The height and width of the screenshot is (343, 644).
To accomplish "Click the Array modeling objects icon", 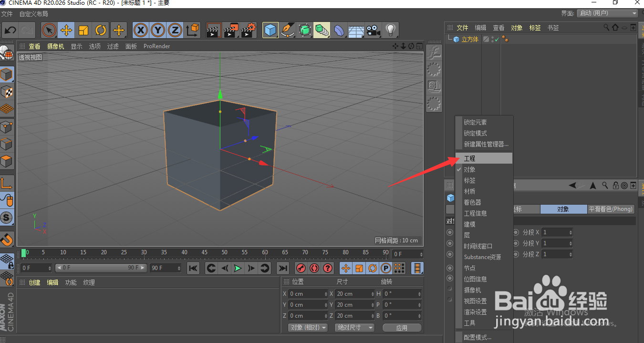I will (322, 31).
